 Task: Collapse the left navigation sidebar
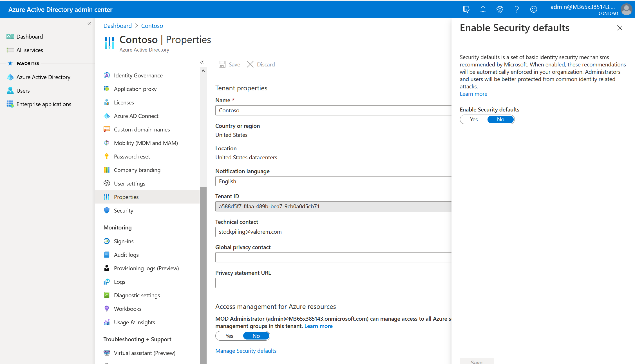point(89,24)
